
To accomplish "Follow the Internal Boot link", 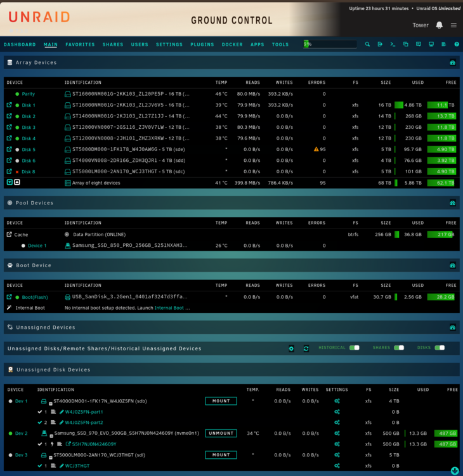I will click(169, 308).
